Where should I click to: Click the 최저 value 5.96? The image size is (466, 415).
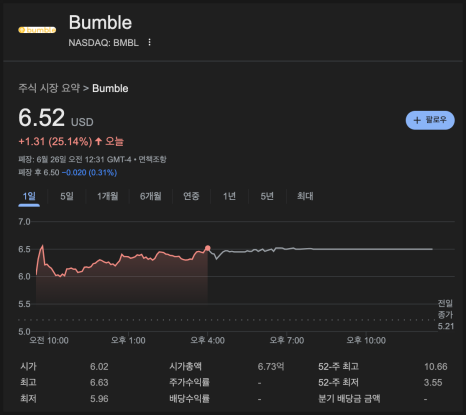99,399
